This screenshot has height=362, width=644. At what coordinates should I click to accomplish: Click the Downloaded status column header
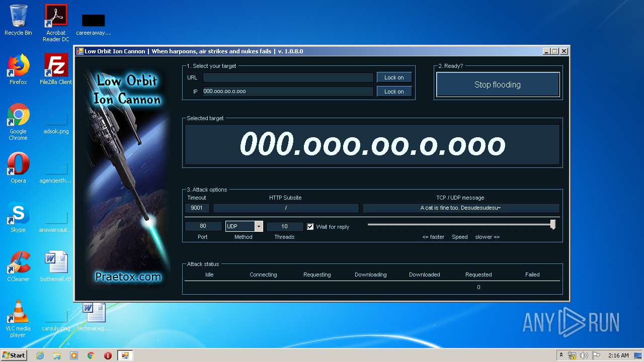425,275
